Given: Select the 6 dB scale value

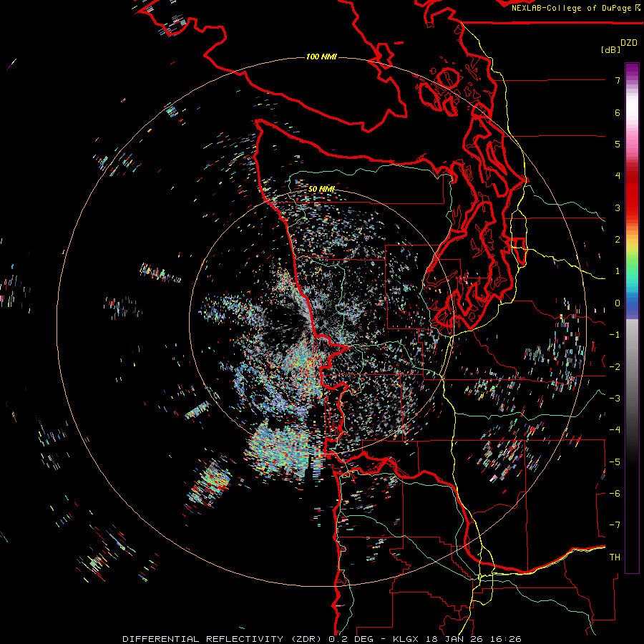Looking at the screenshot, I should point(618,112).
